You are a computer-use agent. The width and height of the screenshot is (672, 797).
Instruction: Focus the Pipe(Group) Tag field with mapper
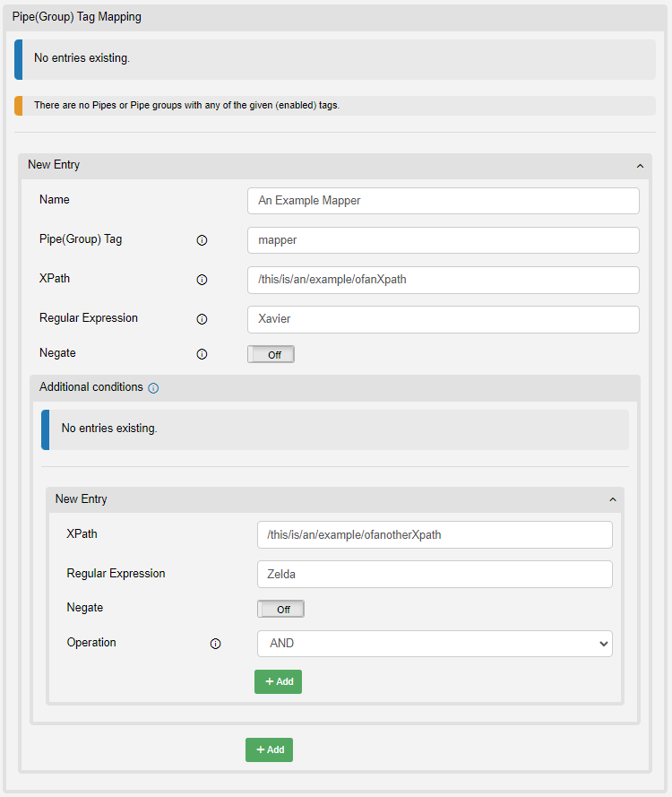pos(443,240)
